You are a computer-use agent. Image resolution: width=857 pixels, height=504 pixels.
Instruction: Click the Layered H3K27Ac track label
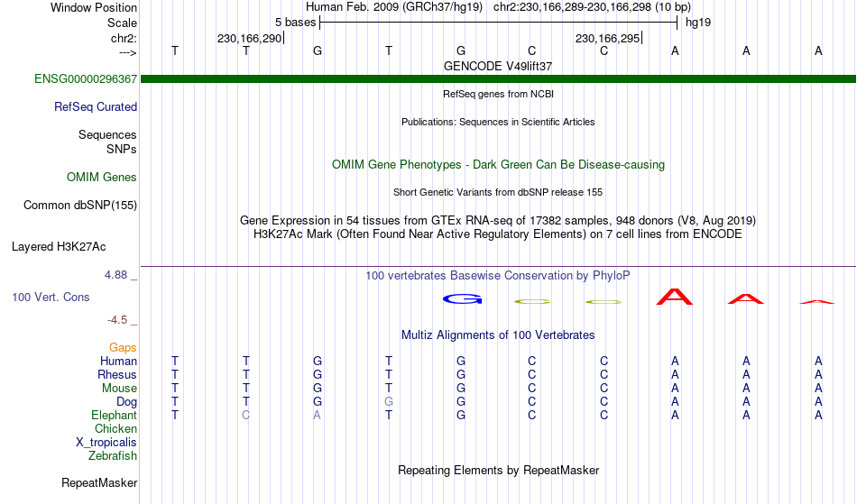point(59,247)
